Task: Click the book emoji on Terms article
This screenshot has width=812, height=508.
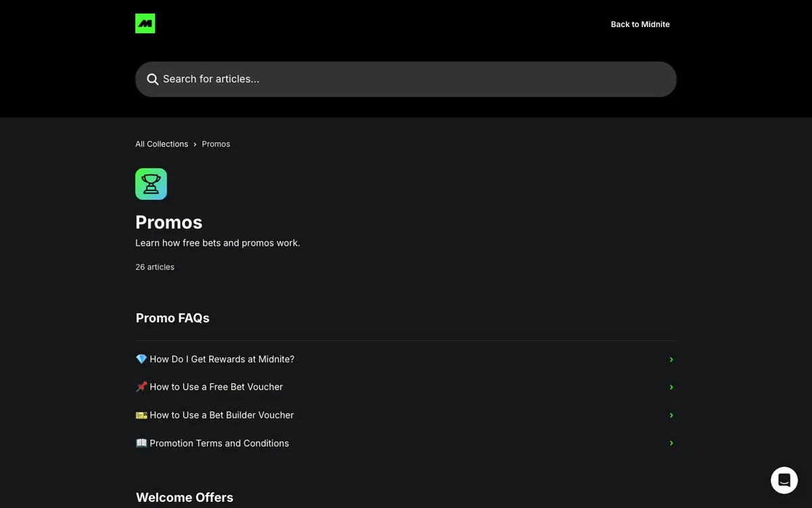Action: click(x=141, y=443)
